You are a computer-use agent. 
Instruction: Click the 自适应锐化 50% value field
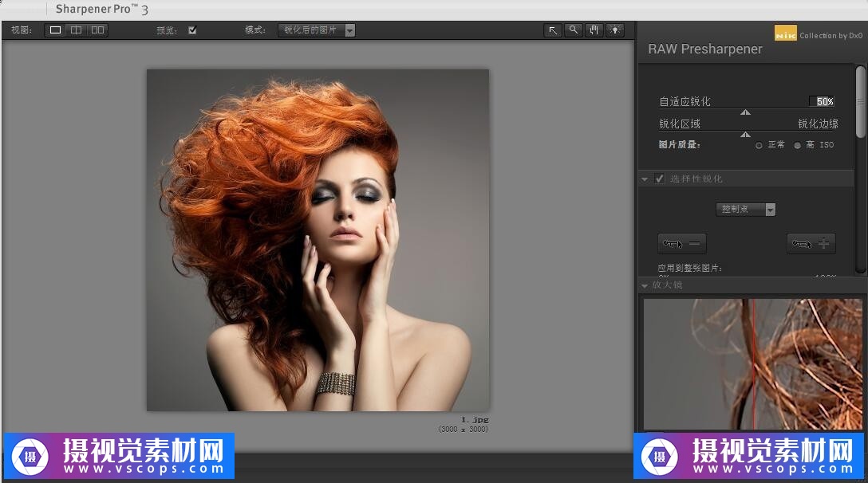coord(822,101)
